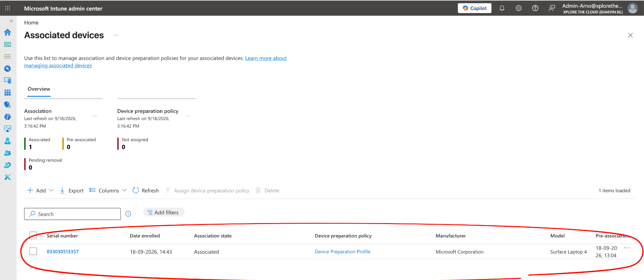Open Devices in the sidebar

[x=7, y=80]
